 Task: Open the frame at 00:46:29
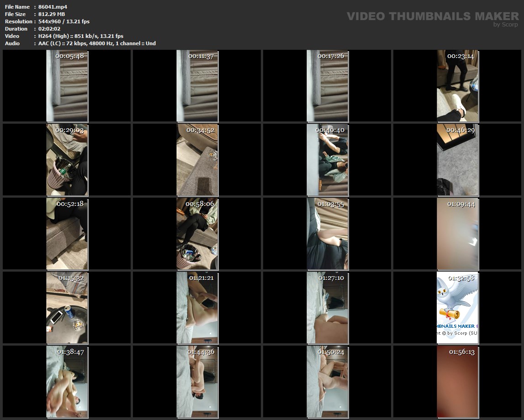pyautogui.click(x=458, y=160)
